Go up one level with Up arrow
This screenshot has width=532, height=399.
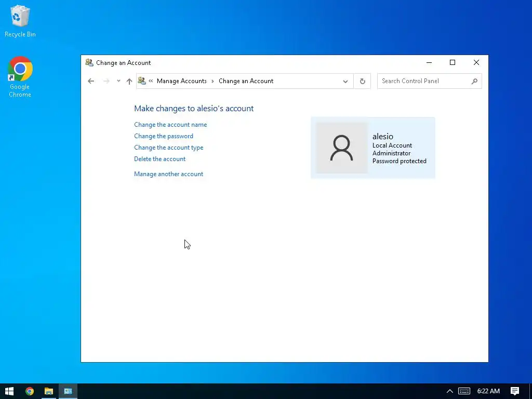tap(129, 81)
